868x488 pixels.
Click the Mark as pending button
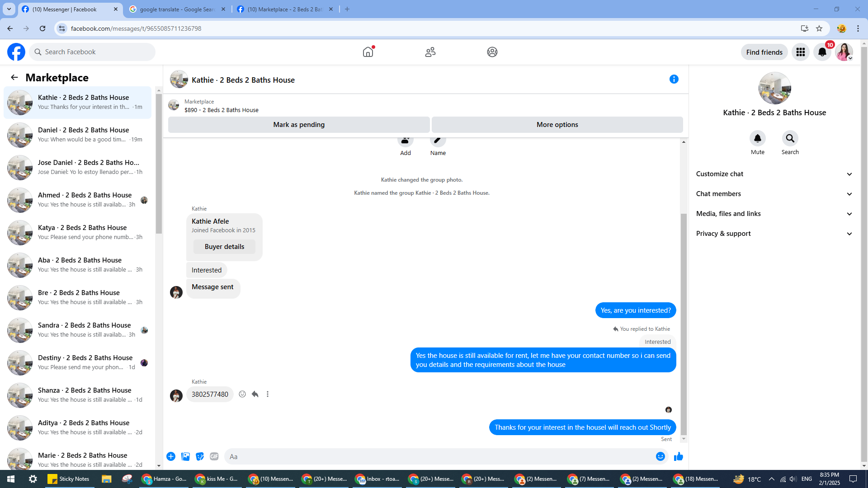pos(298,125)
